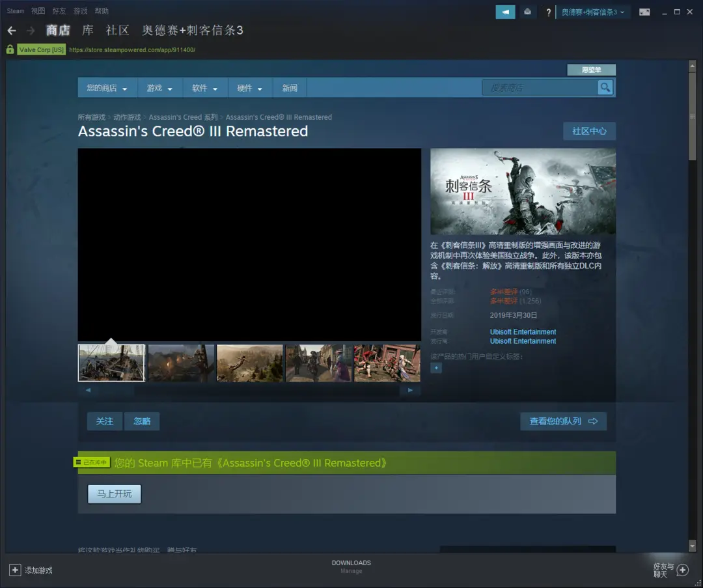Click the 马上开玩 play now button
The image size is (703, 588).
[x=115, y=494]
